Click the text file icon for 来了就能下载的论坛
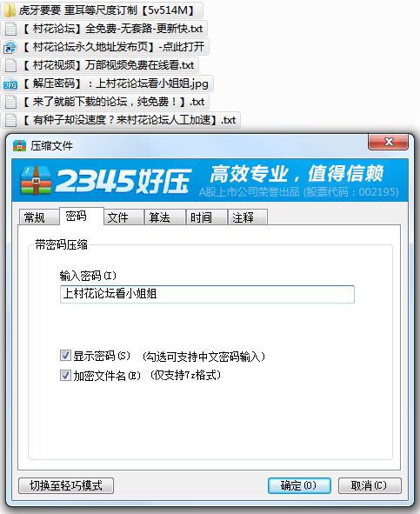This screenshot has height=514, width=420. (x=10, y=102)
